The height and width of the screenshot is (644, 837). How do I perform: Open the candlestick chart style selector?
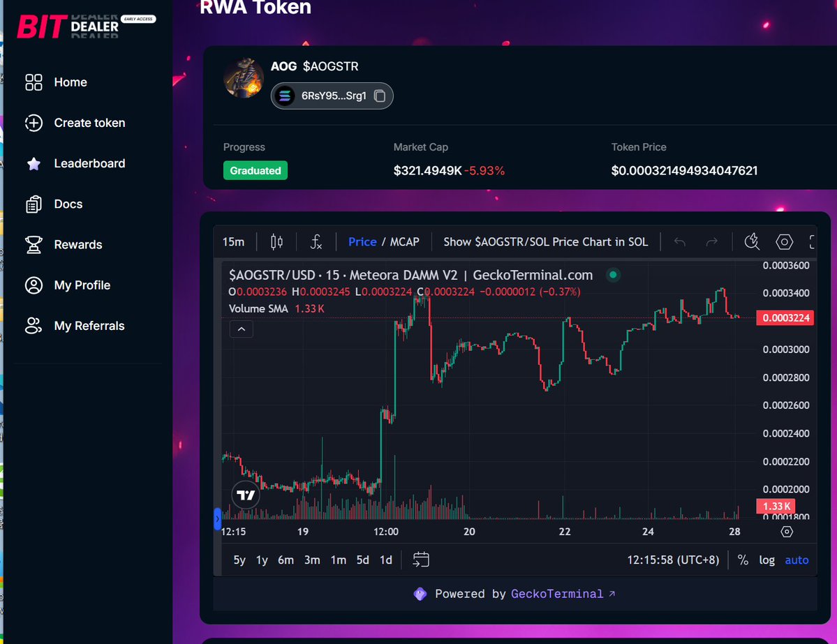276,242
